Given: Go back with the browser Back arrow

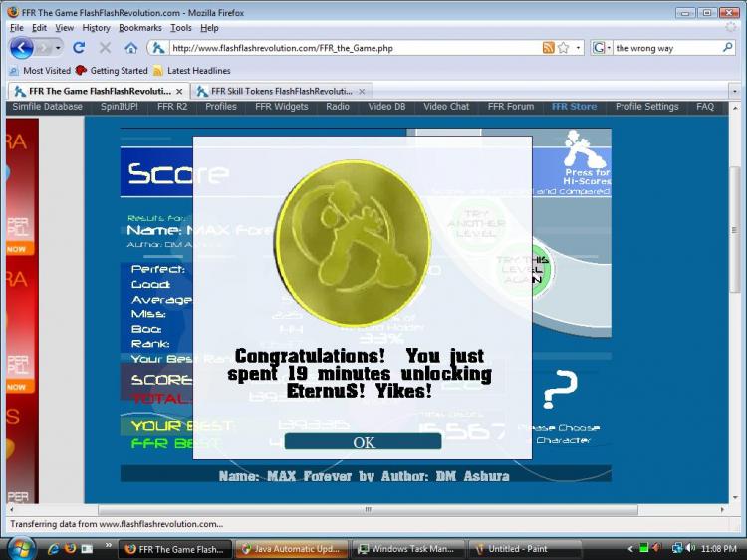Looking at the screenshot, I should [x=22, y=48].
